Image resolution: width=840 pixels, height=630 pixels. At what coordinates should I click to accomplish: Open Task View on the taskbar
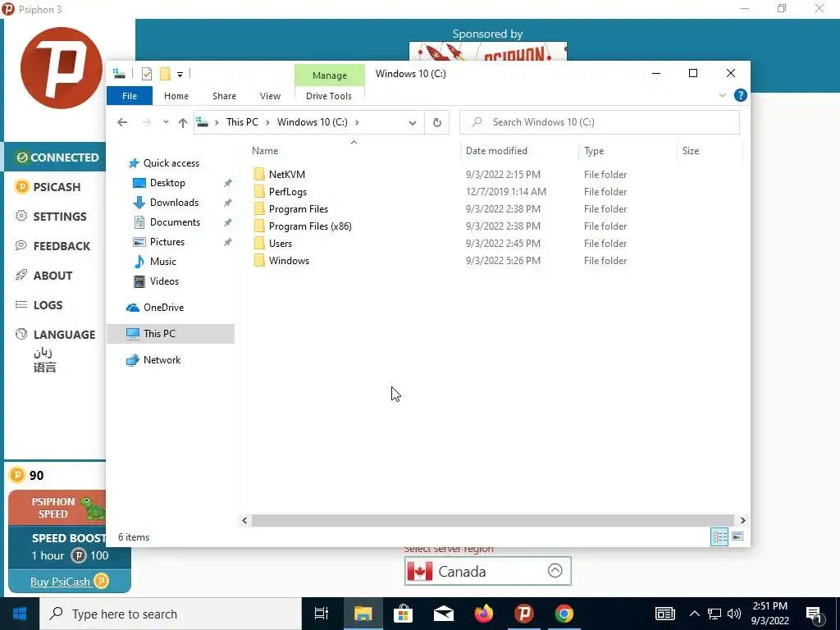(x=322, y=614)
